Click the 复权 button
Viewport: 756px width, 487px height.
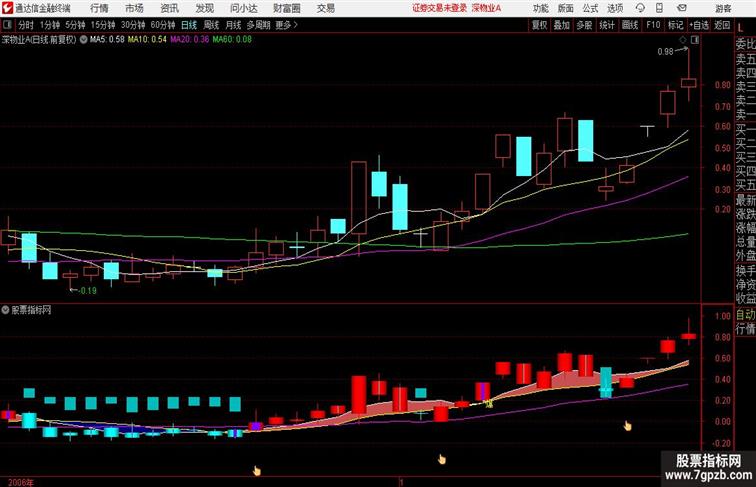pos(539,25)
